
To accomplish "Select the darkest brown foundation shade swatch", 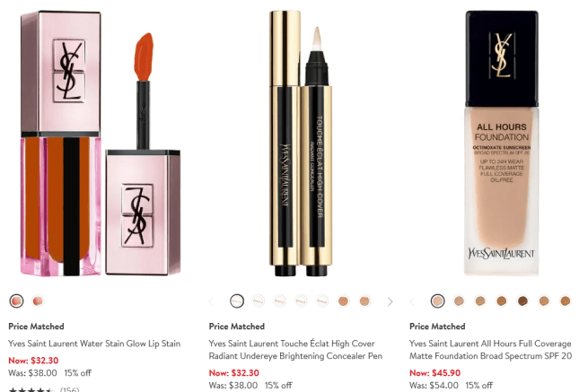I will pos(522,301).
